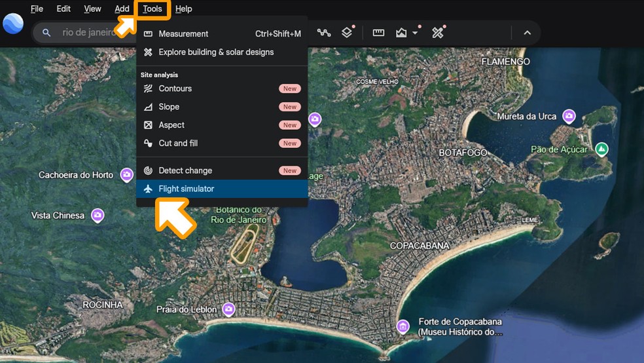Click the Mureta da Urca label
Screen dimensions: 644x363
click(527, 117)
